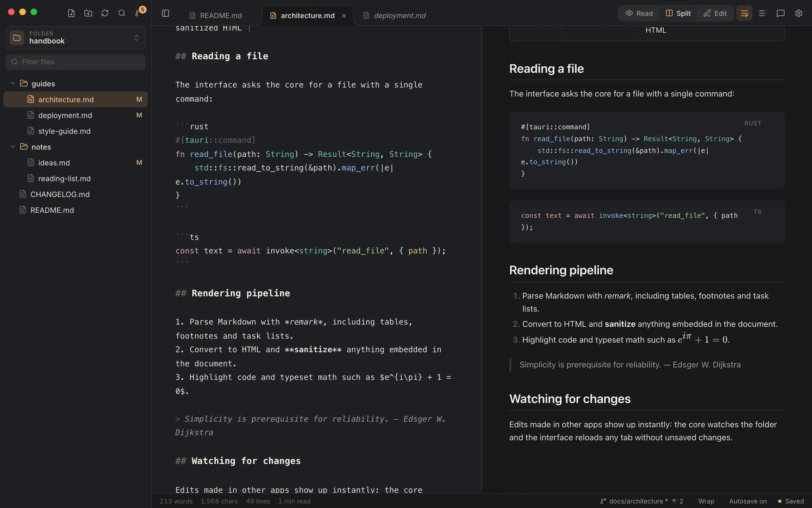
Task: Switch to the deployment.md tab
Action: [x=395, y=16]
